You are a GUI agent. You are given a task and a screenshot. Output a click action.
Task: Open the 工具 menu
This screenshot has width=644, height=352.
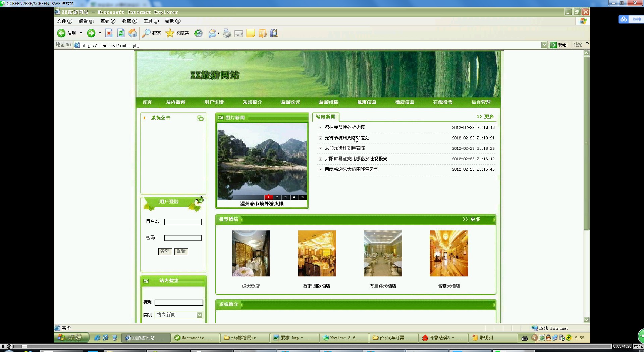pyautogui.click(x=151, y=21)
